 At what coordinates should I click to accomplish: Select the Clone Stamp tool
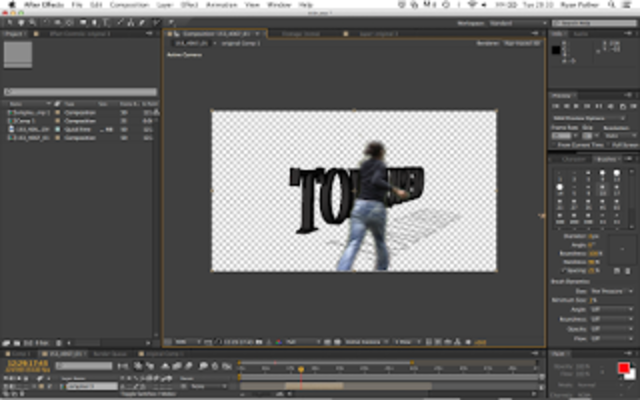click(131, 23)
